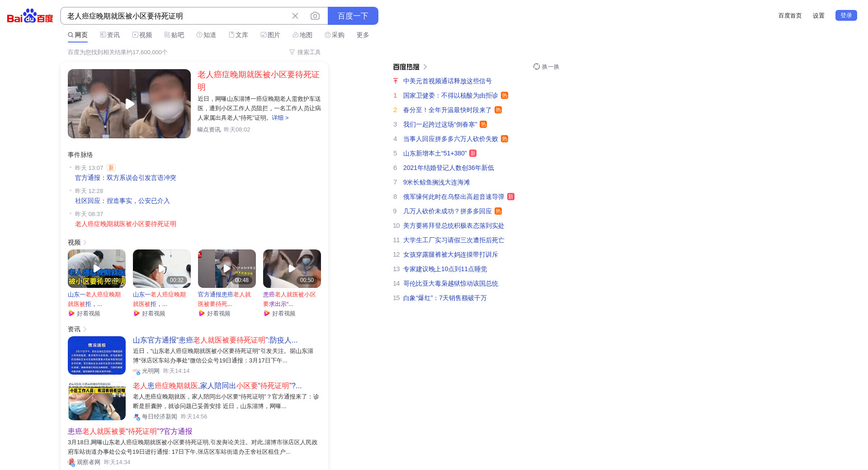
Task: Switch to the 资讯 tab
Action: pos(110,35)
